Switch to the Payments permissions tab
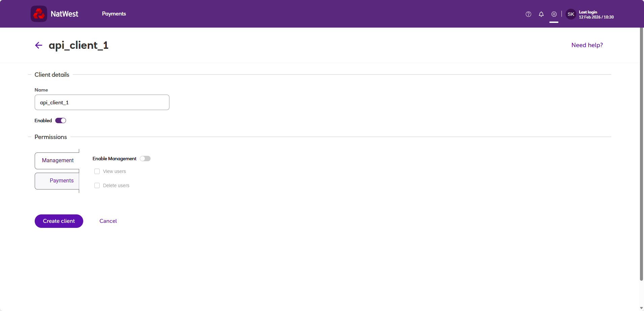 (x=57, y=181)
